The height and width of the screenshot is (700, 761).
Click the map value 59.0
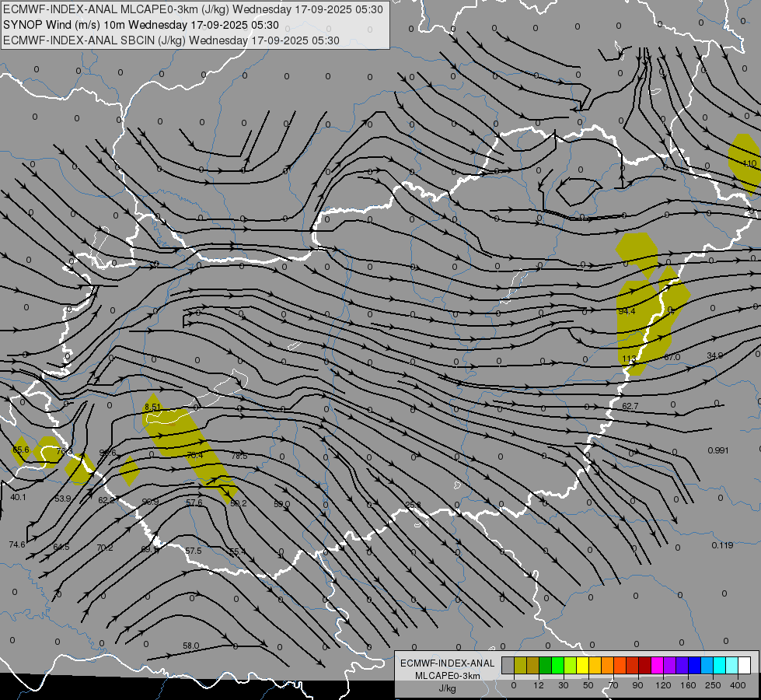click(282, 504)
